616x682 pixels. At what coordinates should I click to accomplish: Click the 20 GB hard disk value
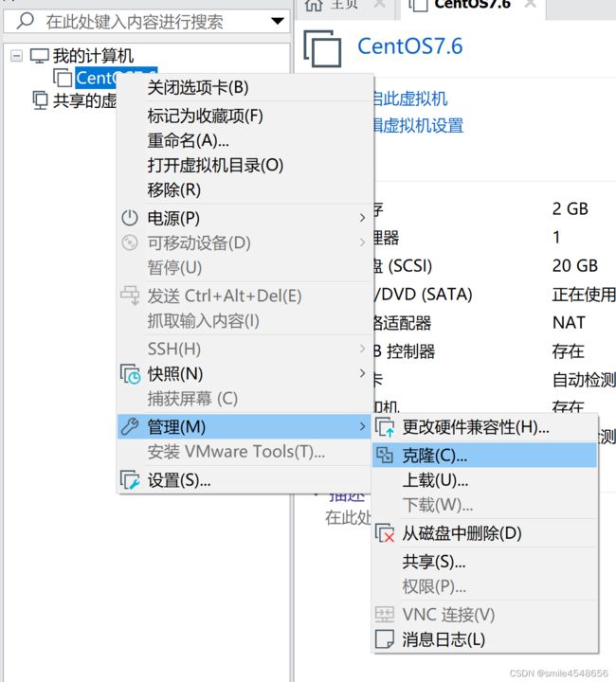click(x=574, y=265)
